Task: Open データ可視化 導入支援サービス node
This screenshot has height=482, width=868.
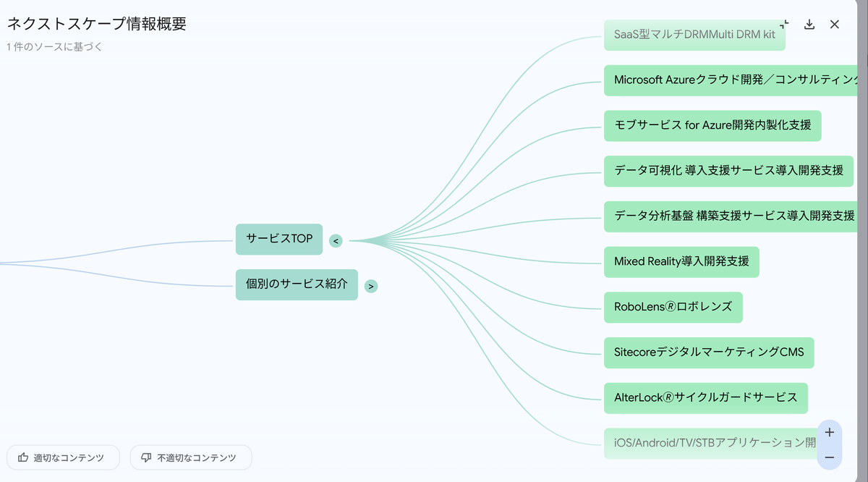Action: coord(728,171)
